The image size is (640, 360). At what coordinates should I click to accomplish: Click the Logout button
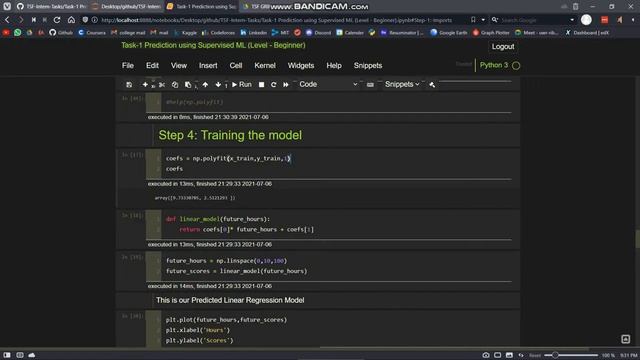tap(503, 47)
